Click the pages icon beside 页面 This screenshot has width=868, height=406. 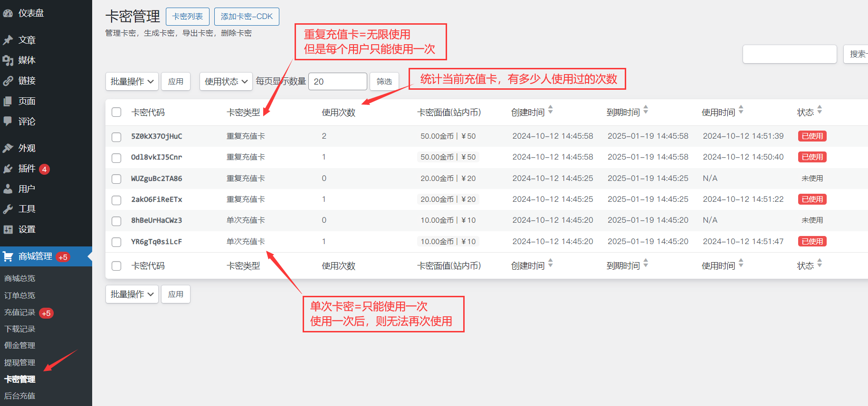8,101
